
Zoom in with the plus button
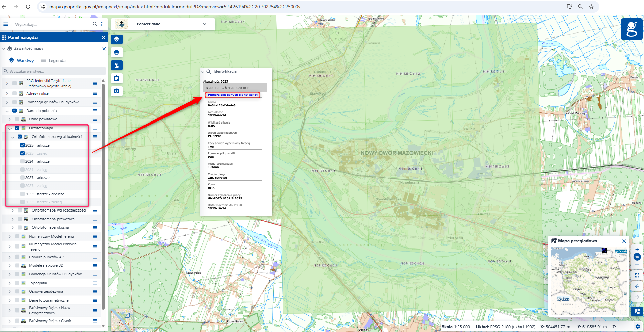637,249
